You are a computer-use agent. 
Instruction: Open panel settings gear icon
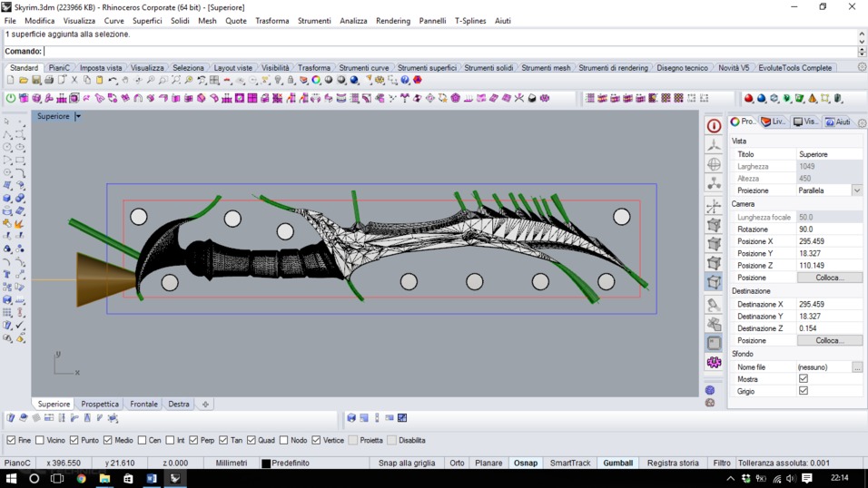(862, 122)
